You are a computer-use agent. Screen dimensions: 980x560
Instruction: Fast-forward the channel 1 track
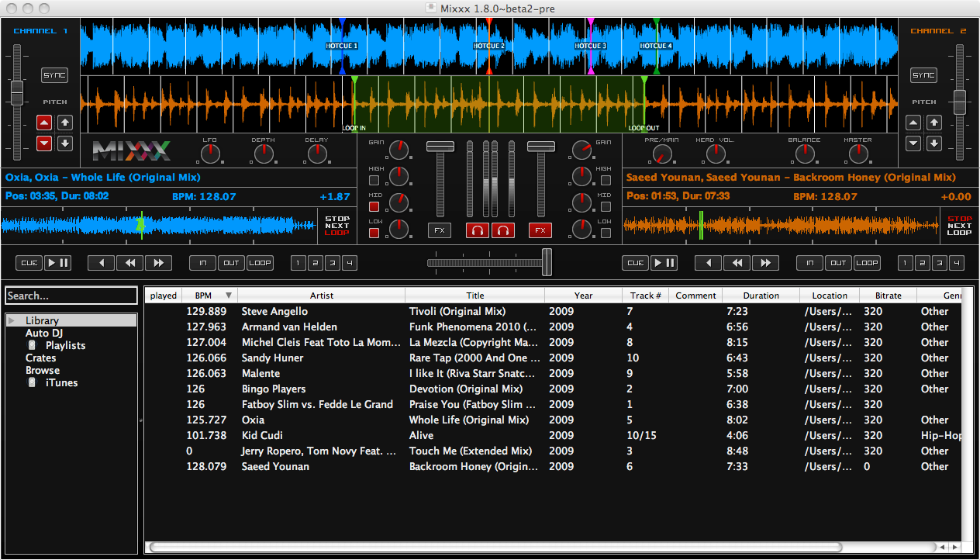point(158,263)
